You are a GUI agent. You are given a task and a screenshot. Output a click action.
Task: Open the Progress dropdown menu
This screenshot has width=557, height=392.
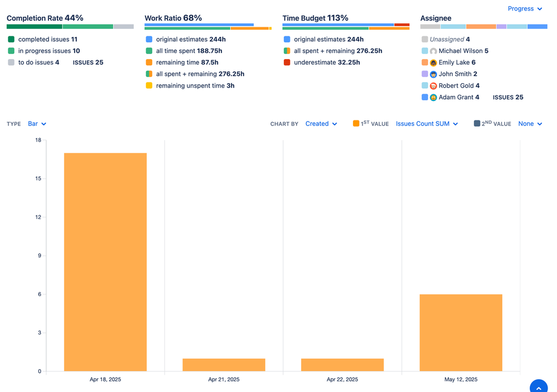[x=525, y=8]
